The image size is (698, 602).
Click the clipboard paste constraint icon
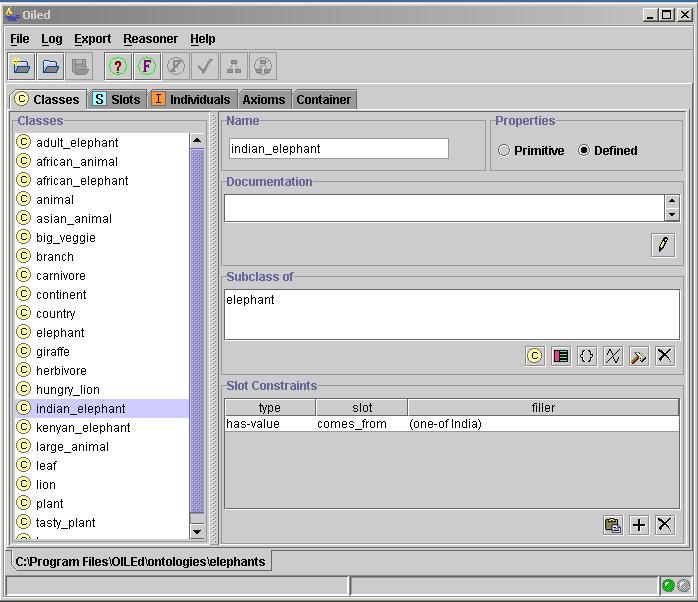coord(613,525)
